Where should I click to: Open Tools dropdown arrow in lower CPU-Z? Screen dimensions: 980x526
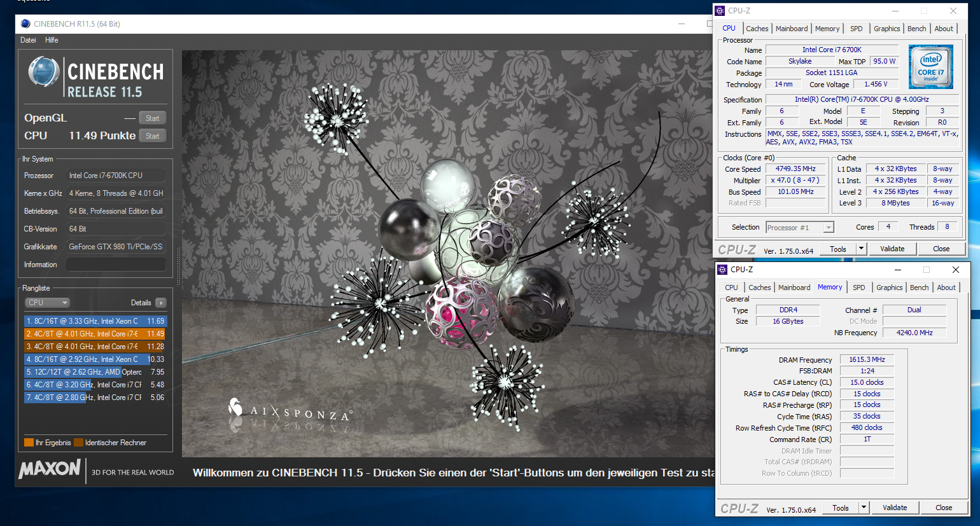click(864, 508)
